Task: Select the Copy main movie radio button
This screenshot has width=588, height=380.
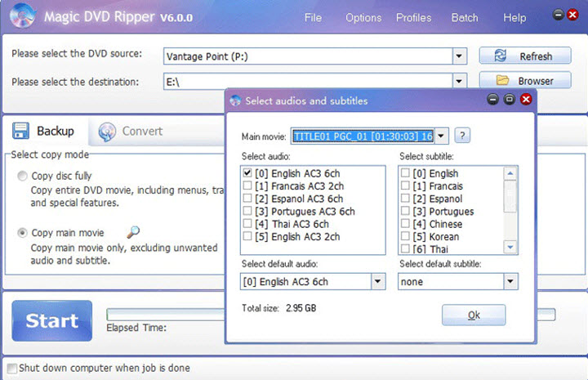Action: 23,233
